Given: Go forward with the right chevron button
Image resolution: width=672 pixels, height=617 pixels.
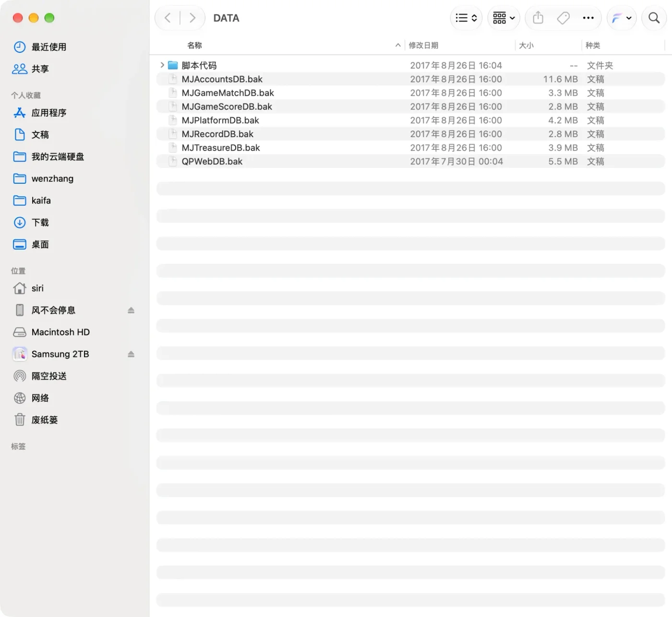Looking at the screenshot, I should coord(192,18).
